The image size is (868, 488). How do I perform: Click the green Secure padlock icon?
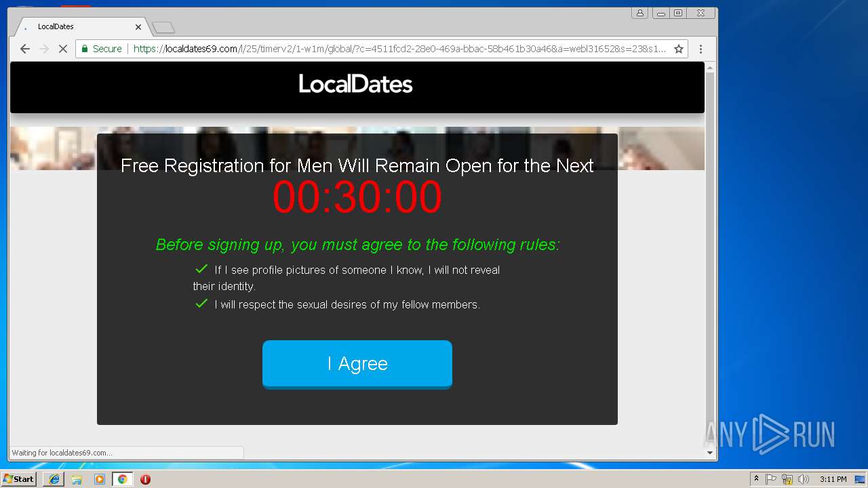coord(85,49)
